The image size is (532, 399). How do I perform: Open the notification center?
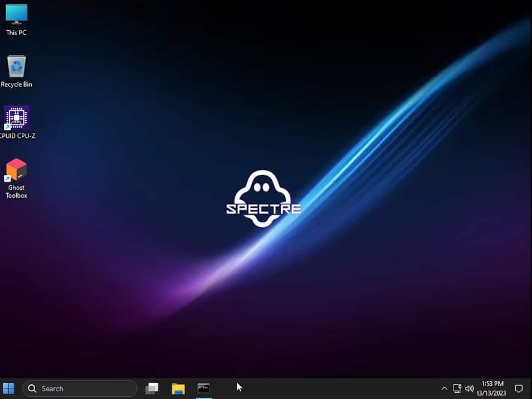(x=519, y=388)
